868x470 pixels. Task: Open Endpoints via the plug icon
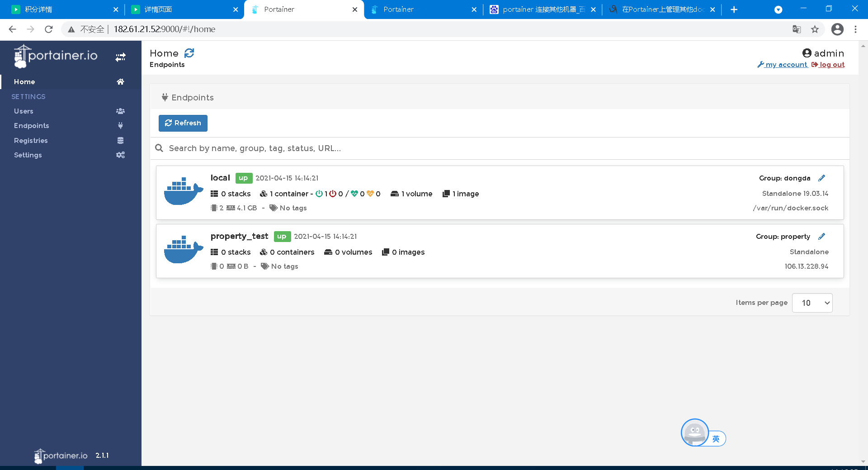pos(120,125)
